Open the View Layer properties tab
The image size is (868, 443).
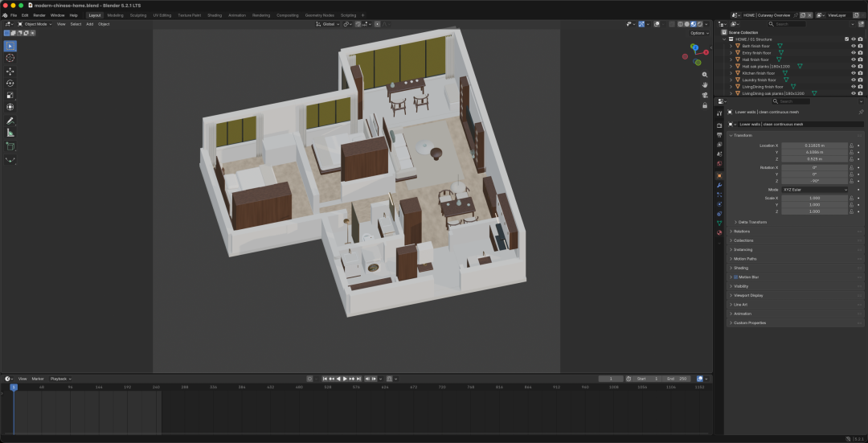tap(719, 145)
